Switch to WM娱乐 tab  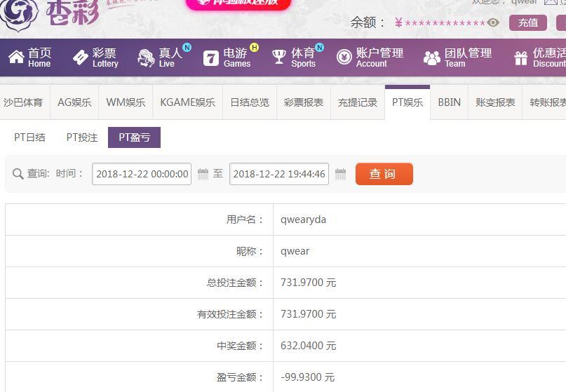pyautogui.click(x=126, y=102)
